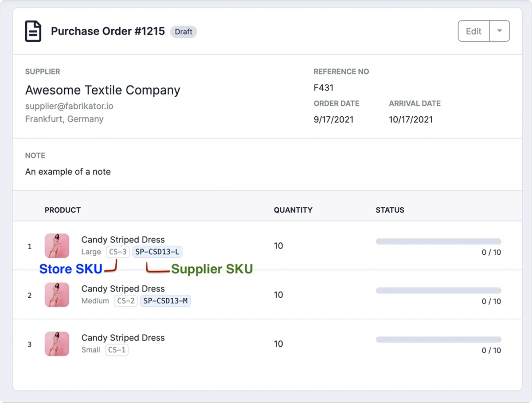
Task: Click the Candy Striped Dress name in row 2
Action: click(123, 288)
